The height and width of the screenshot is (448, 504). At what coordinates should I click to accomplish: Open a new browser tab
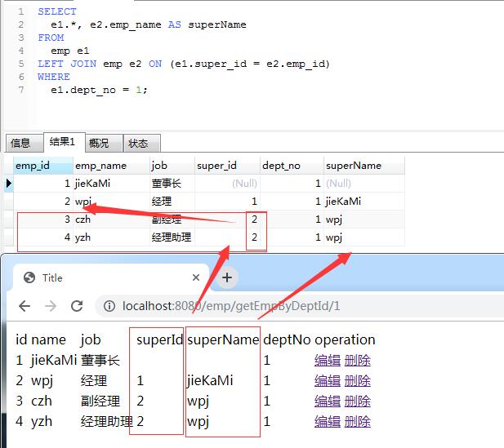(x=227, y=277)
